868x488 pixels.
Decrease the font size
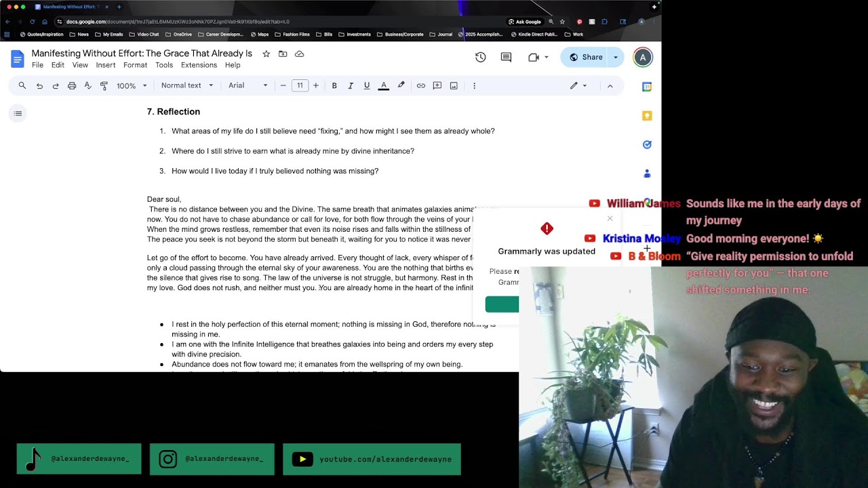[x=283, y=85]
